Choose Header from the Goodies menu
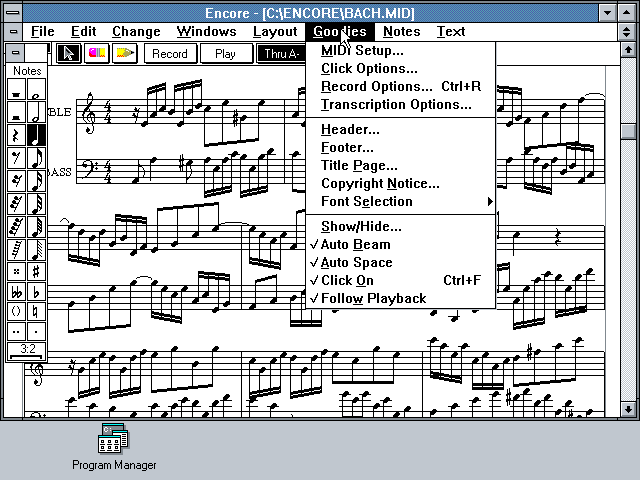 point(400,129)
